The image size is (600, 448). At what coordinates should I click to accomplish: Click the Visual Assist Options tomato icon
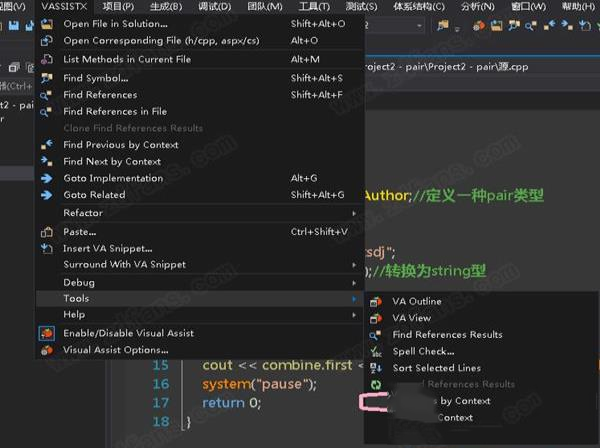point(46,350)
